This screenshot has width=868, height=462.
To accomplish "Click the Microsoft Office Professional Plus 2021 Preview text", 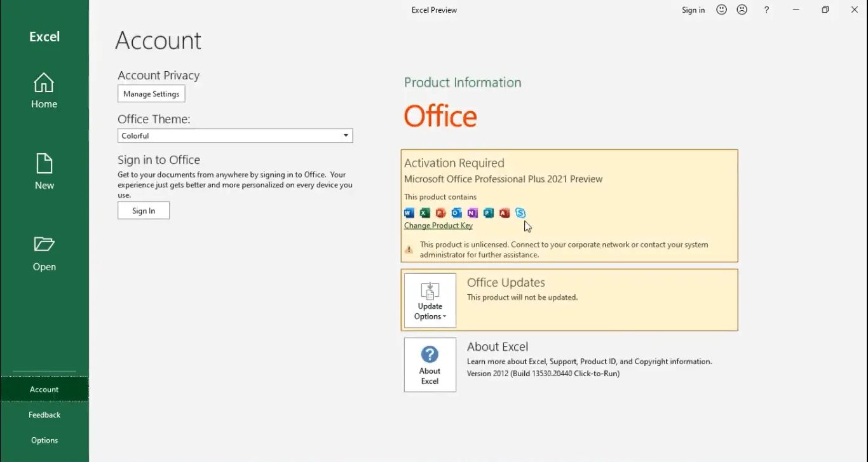I will pyautogui.click(x=503, y=179).
